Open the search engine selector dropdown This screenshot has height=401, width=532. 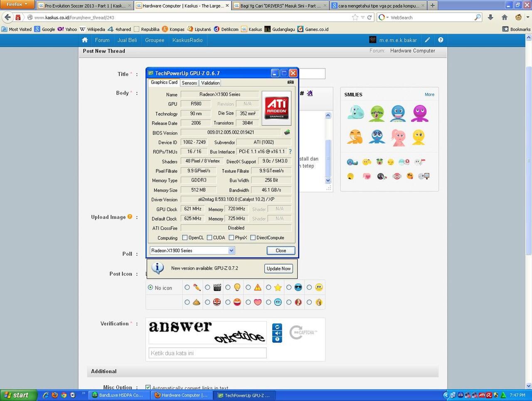click(x=384, y=17)
